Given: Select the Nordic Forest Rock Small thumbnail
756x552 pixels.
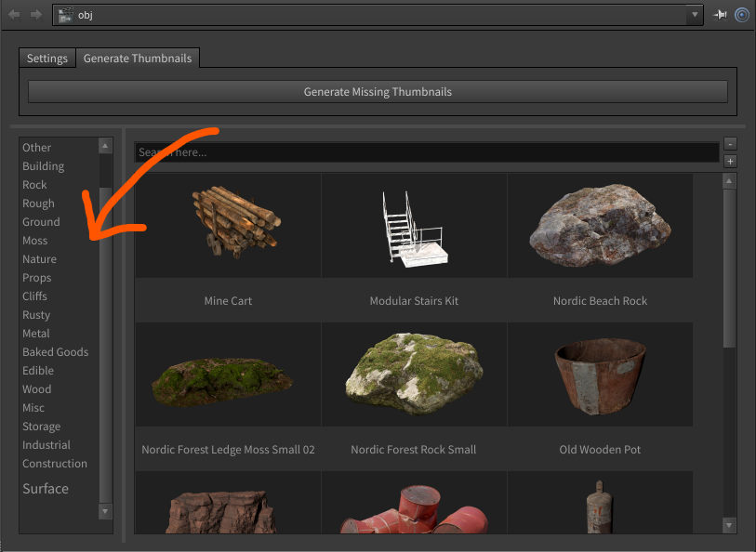Looking at the screenshot, I should [414, 375].
